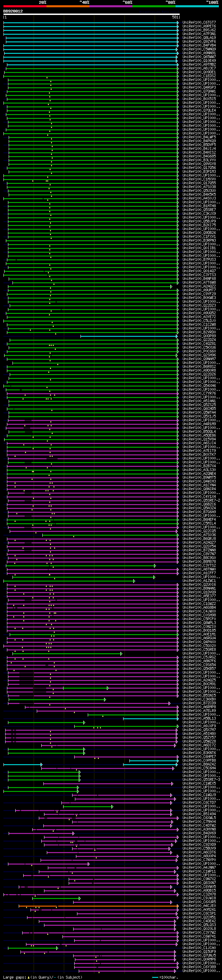The width and height of the screenshot is (222, 980).
Task: Click the red 20% identity legend bar
Action: [x=25, y=7]
